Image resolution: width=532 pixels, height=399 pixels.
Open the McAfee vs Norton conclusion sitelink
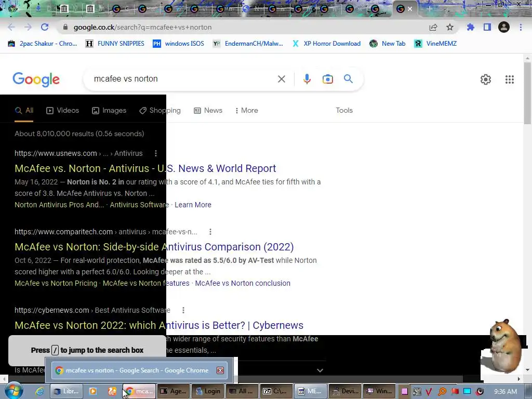point(243,283)
